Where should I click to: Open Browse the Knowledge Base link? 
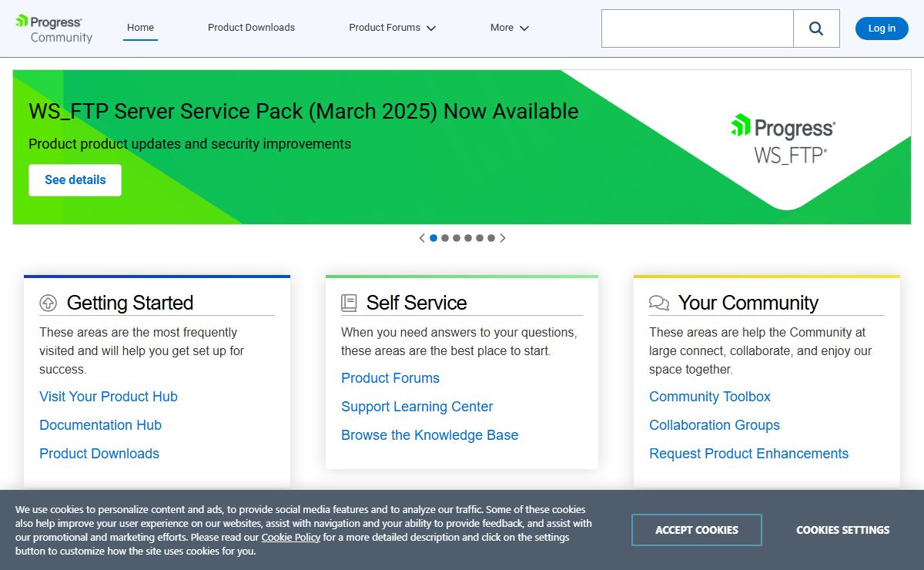coord(430,435)
